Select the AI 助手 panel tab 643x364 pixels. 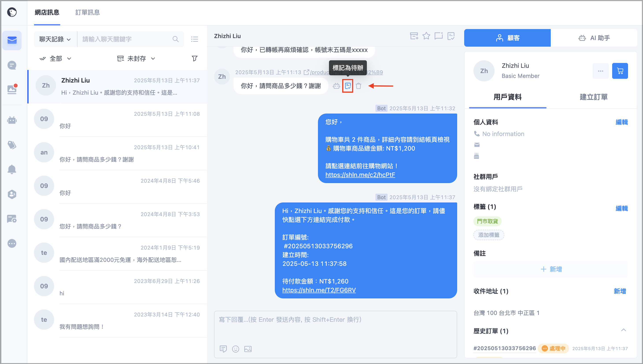594,38
